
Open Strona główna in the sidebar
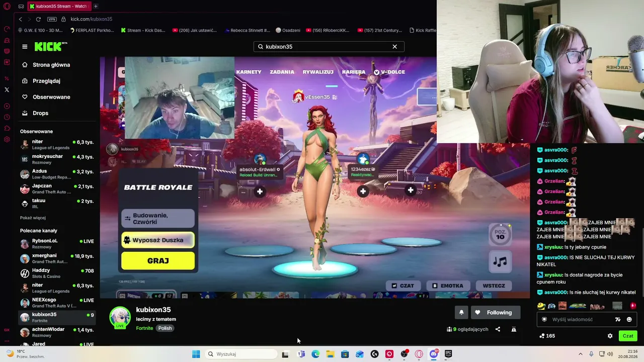coord(51,65)
